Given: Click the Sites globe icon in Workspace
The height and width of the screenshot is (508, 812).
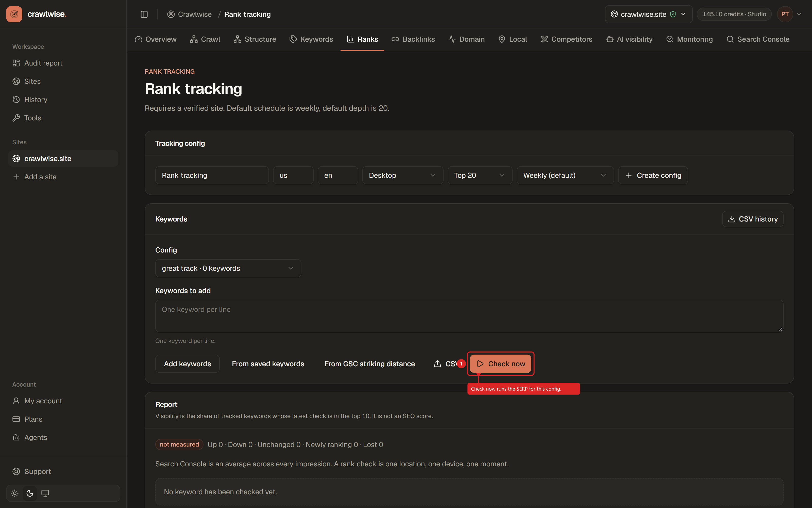Looking at the screenshot, I should point(16,81).
